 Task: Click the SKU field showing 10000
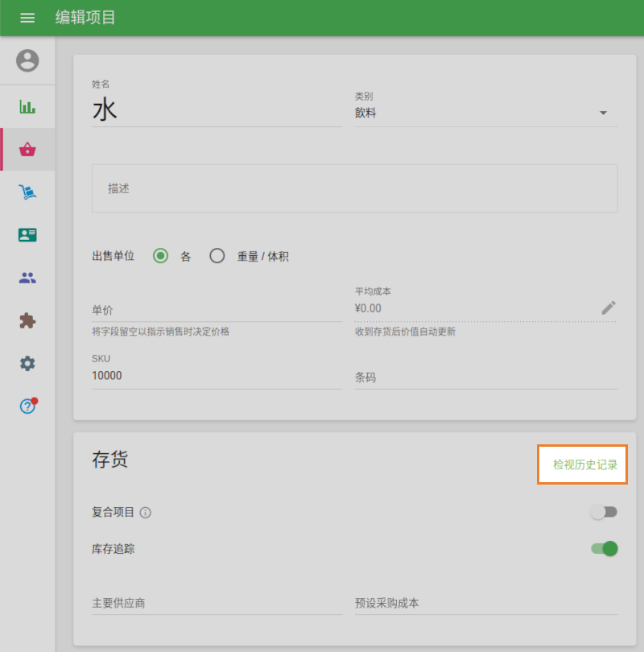tap(217, 375)
